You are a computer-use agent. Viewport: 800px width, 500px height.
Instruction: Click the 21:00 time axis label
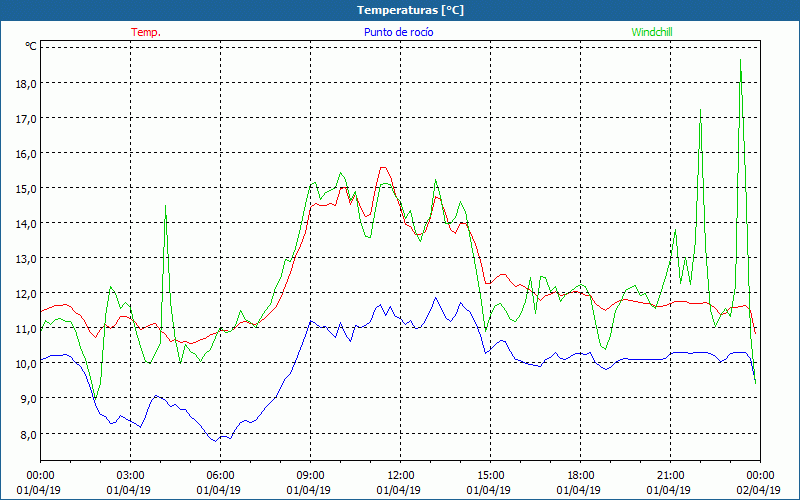click(670, 476)
